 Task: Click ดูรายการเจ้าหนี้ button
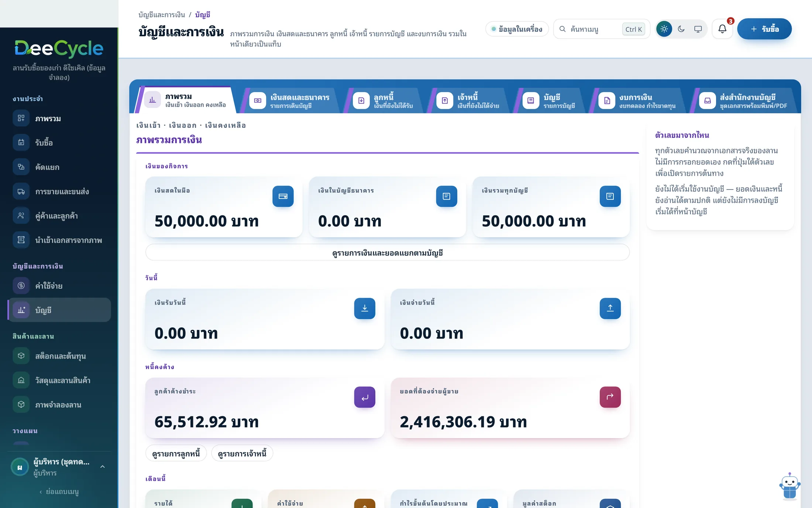pyautogui.click(x=242, y=453)
